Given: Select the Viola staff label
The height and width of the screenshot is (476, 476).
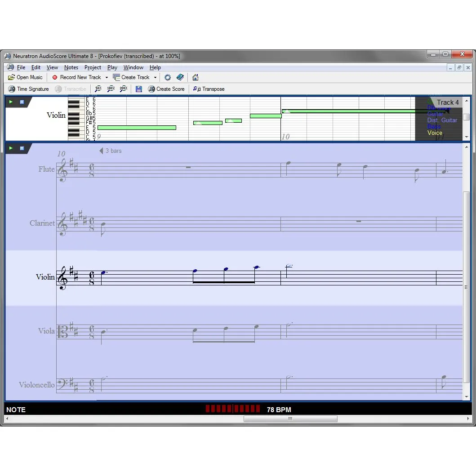Looking at the screenshot, I should point(46,331).
